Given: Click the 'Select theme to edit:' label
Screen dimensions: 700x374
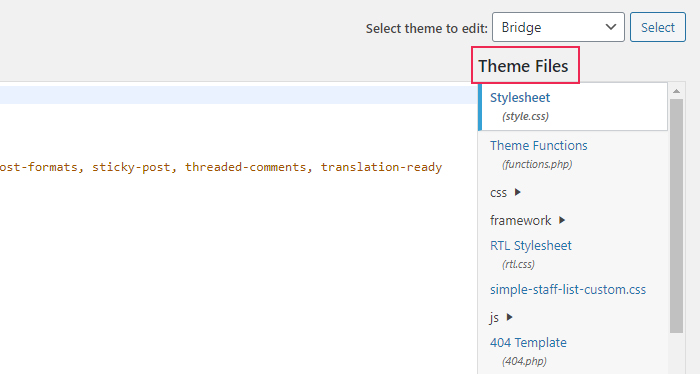Looking at the screenshot, I should [x=427, y=29].
